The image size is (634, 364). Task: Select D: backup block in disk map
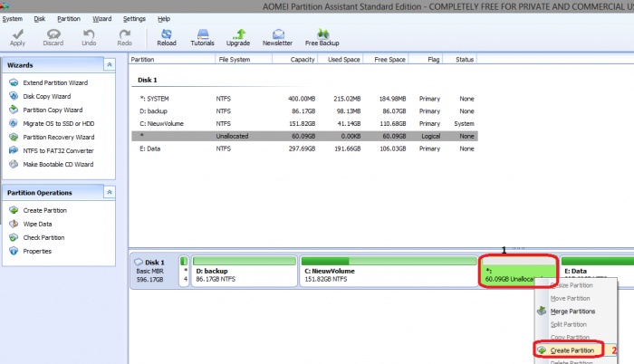pyautogui.click(x=245, y=271)
